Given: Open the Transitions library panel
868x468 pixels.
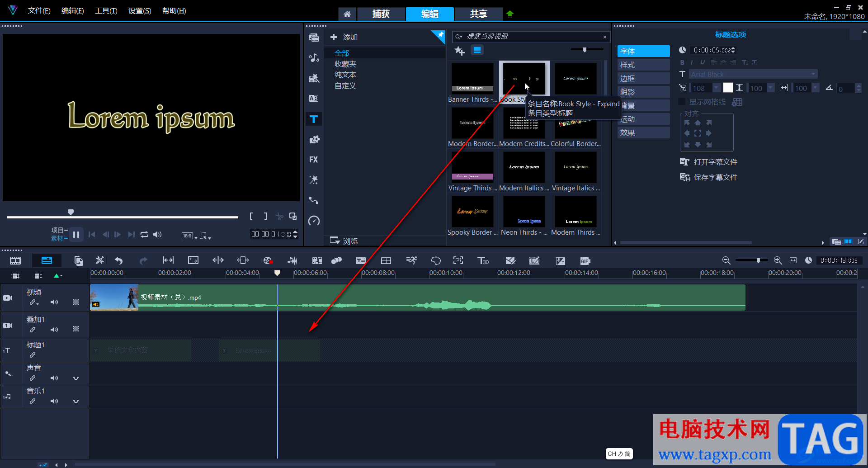Looking at the screenshot, I should 314,98.
